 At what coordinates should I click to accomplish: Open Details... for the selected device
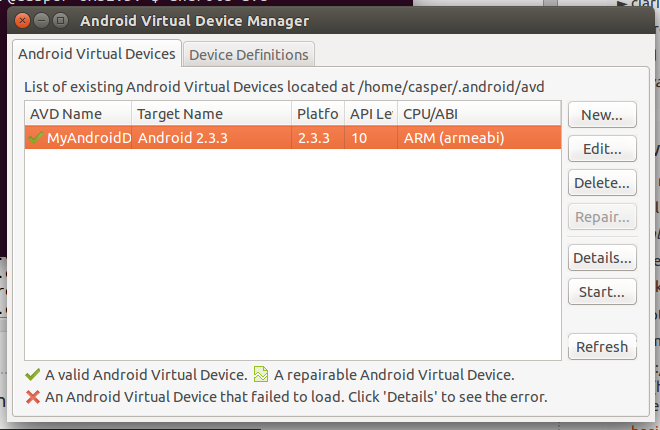click(x=602, y=258)
